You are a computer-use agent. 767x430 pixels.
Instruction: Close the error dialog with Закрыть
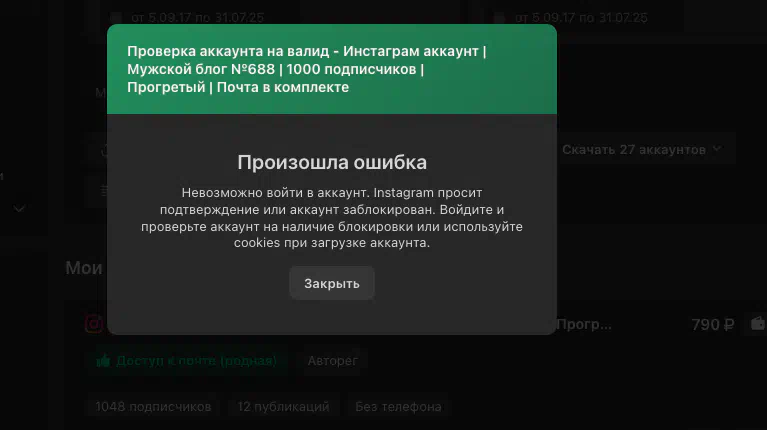click(332, 283)
